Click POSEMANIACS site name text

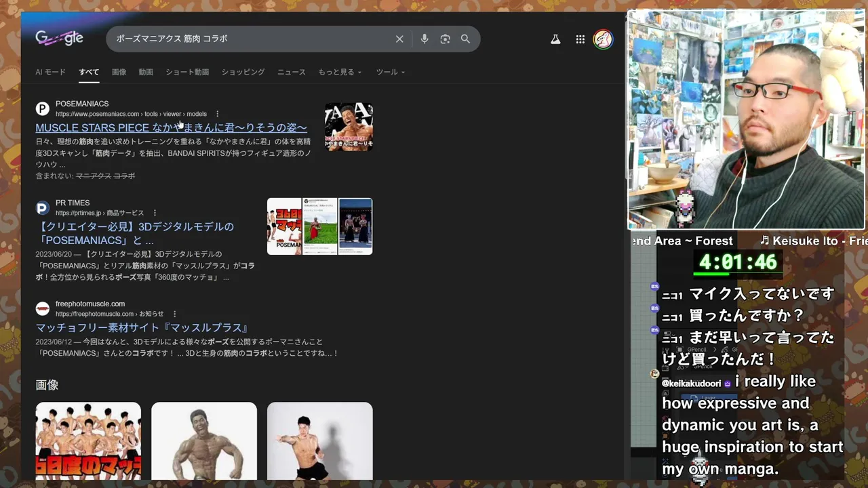[x=82, y=104]
